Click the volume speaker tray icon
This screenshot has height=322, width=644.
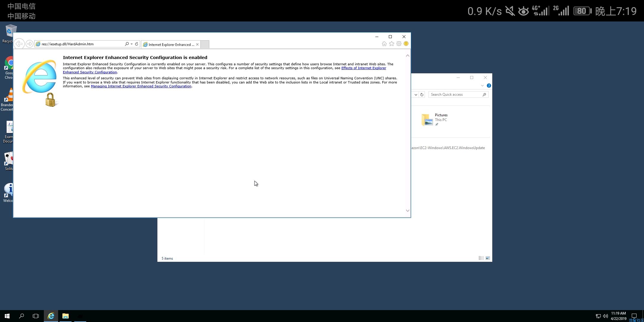pos(605,316)
